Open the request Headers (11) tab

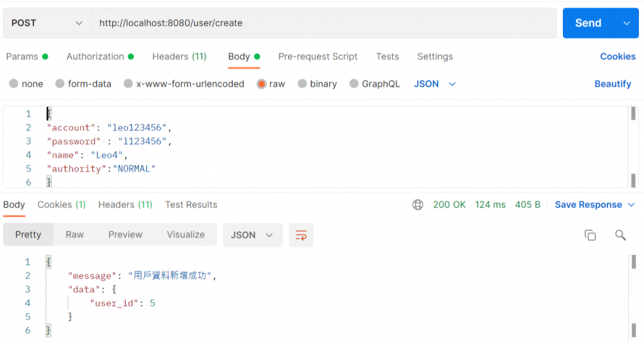click(179, 57)
